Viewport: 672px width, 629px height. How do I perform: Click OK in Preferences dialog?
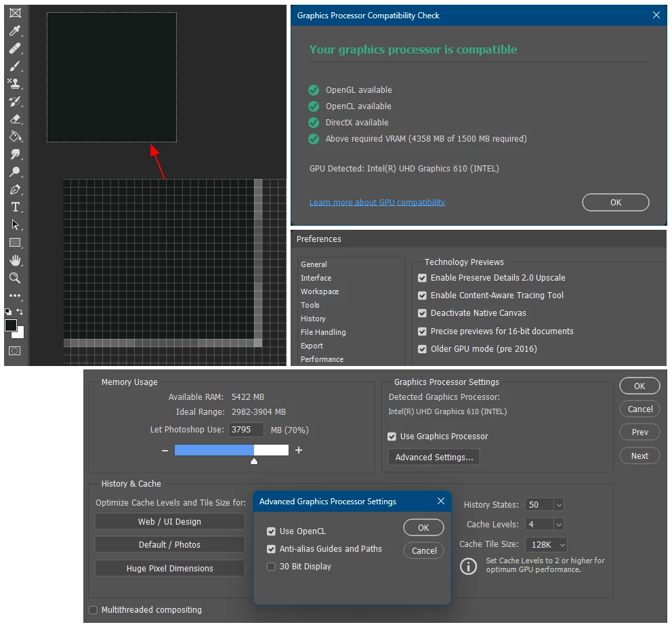pyautogui.click(x=639, y=386)
